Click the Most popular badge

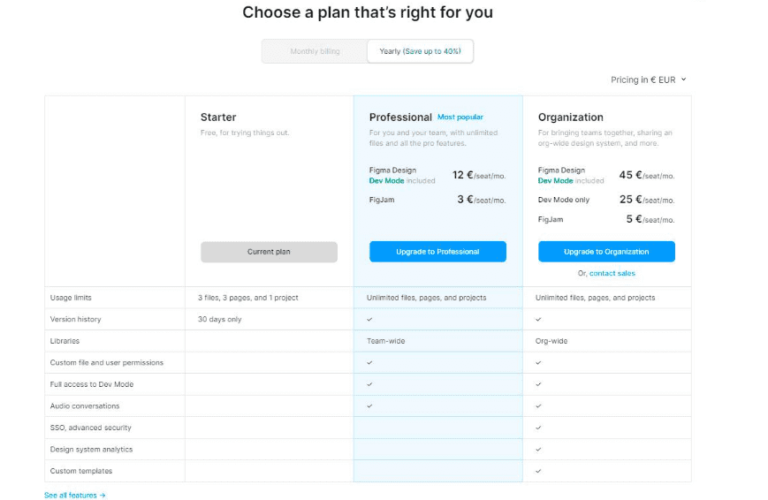pyautogui.click(x=460, y=117)
